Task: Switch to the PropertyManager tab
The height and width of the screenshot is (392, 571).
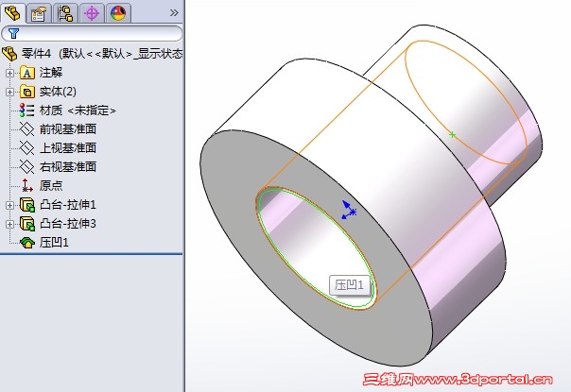Action: 39,13
